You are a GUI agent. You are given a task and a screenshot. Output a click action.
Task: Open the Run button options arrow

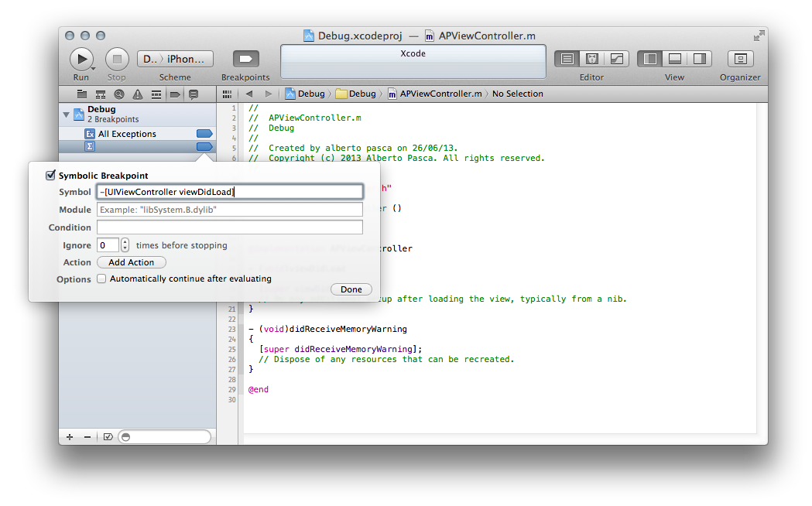(x=93, y=68)
